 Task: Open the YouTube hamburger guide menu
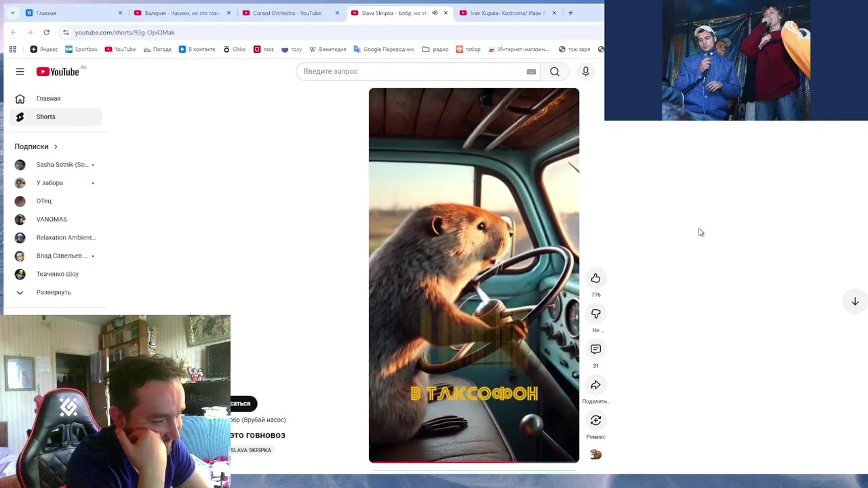pyautogui.click(x=20, y=71)
